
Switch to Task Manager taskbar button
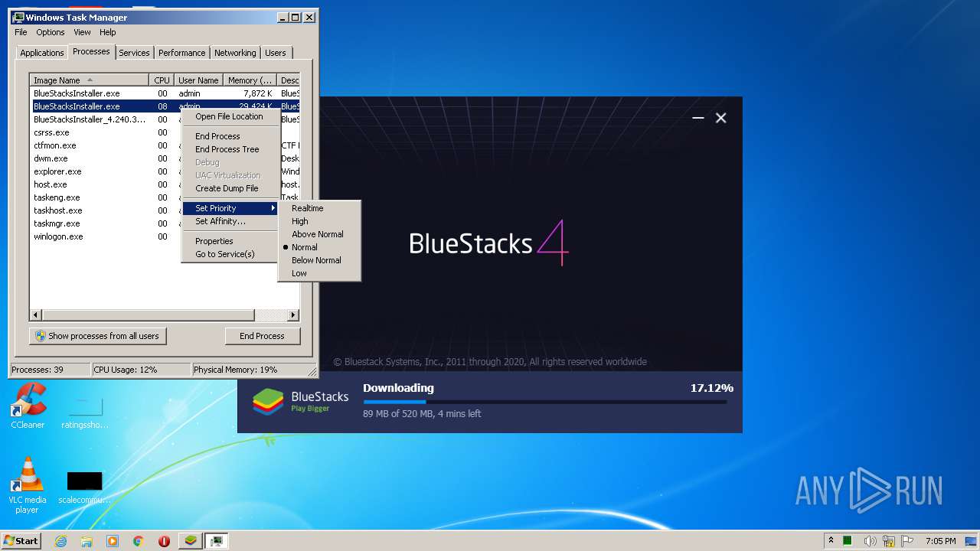[x=217, y=541]
